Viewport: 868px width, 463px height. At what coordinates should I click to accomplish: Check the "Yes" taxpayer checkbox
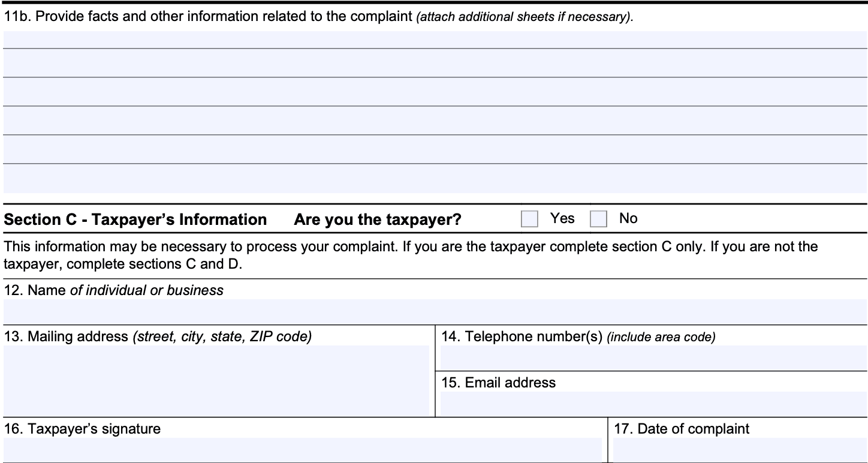529,220
